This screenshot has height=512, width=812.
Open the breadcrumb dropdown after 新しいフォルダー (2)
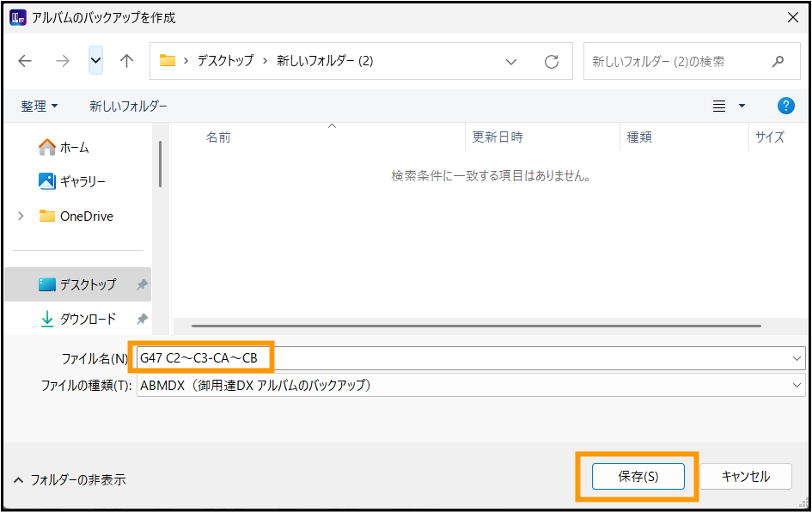click(x=511, y=60)
